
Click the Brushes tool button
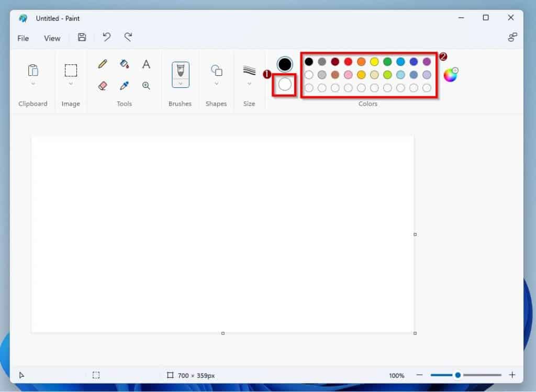(181, 71)
